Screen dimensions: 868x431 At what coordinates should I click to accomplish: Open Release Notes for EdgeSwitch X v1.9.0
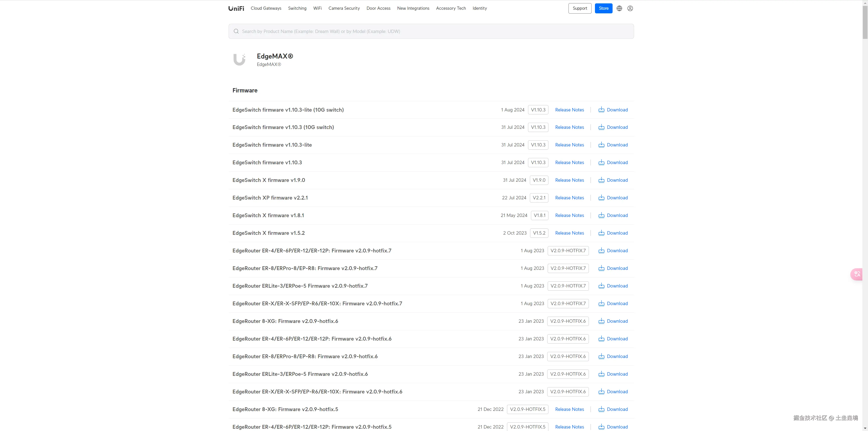coord(569,180)
